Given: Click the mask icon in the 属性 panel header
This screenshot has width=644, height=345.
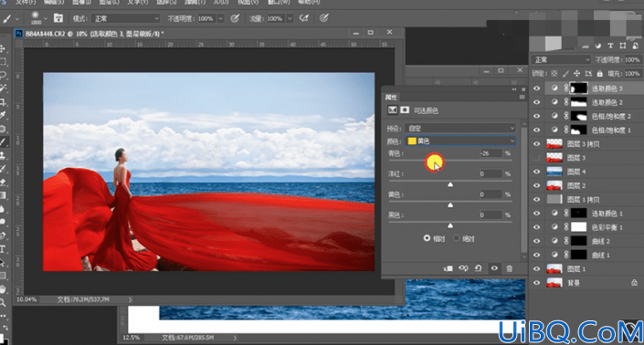Looking at the screenshot, I should coord(405,110).
